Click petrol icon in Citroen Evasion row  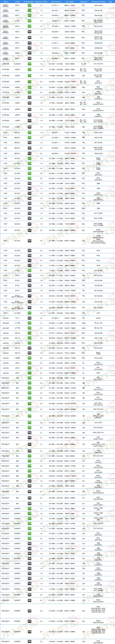point(29,64)
